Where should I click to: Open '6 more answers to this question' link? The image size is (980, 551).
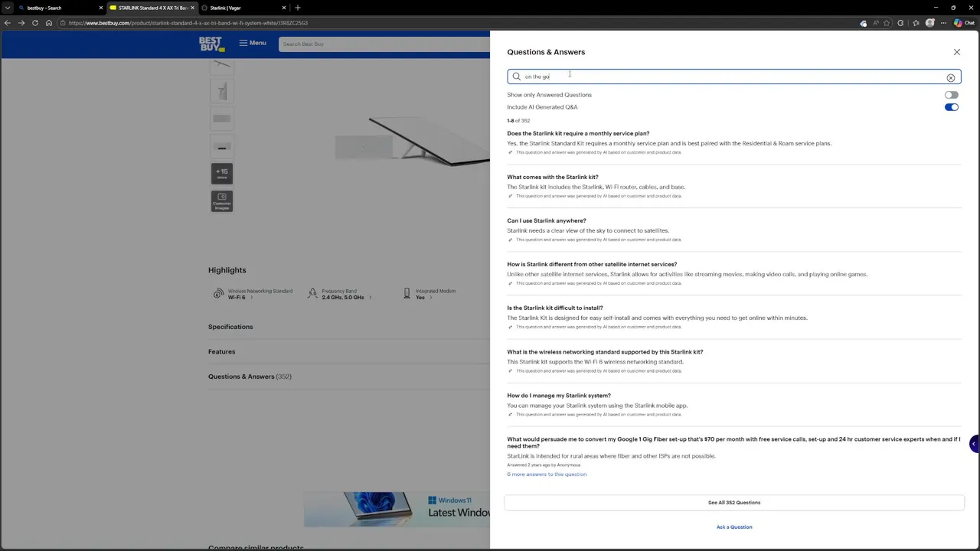pos(547,474)
